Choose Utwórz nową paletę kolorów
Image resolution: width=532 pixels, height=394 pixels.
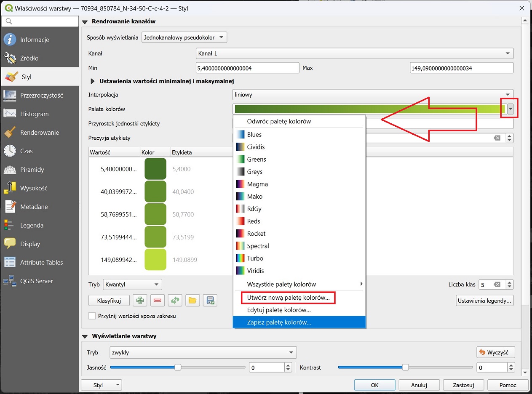click(x=299, y=298)
